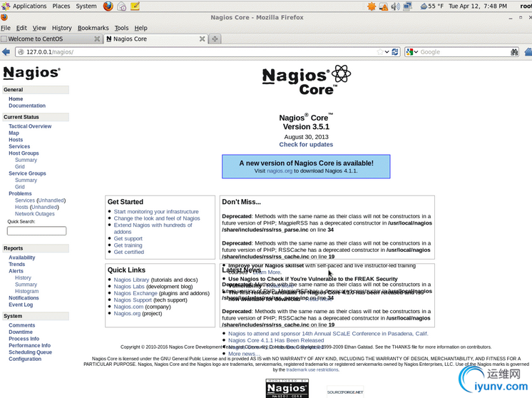Click the volume speaker tray icon

pos(395,6)
